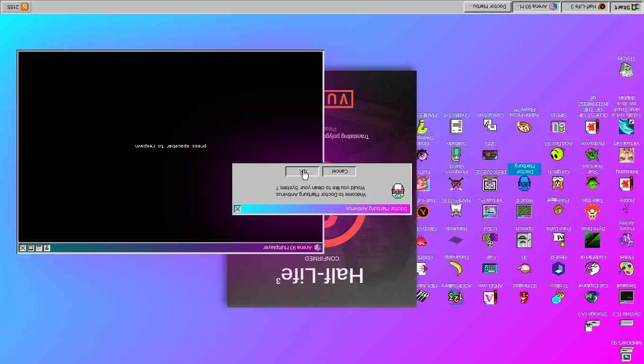Screen dimensions: 644x364
Task: Launch the Corglitch corgi icon
Action: (x=558, y=183)
